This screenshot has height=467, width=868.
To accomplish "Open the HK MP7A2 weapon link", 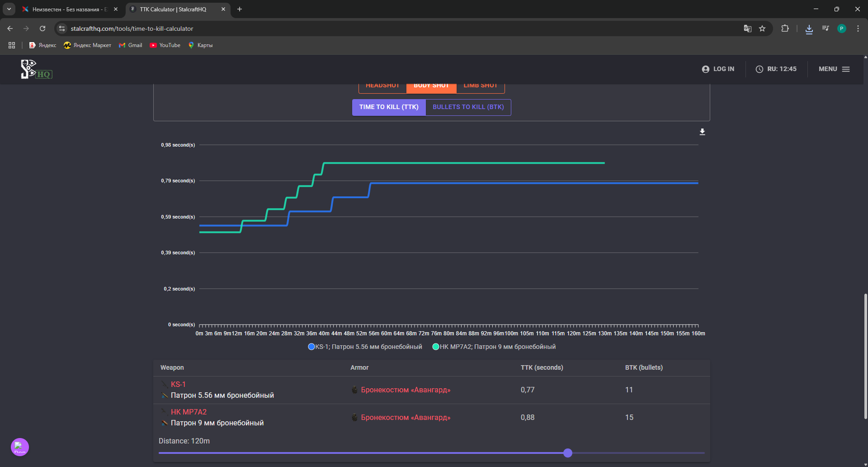I will pos(189,412).
